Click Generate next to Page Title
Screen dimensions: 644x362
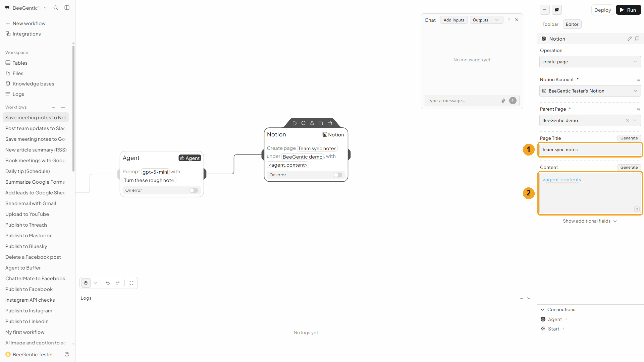pos(629,138)
